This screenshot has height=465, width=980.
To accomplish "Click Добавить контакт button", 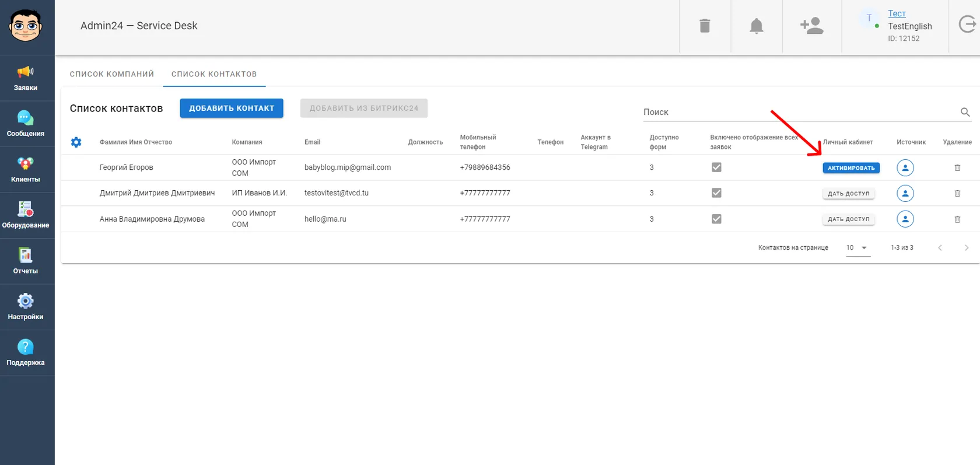I will [232, 108].
